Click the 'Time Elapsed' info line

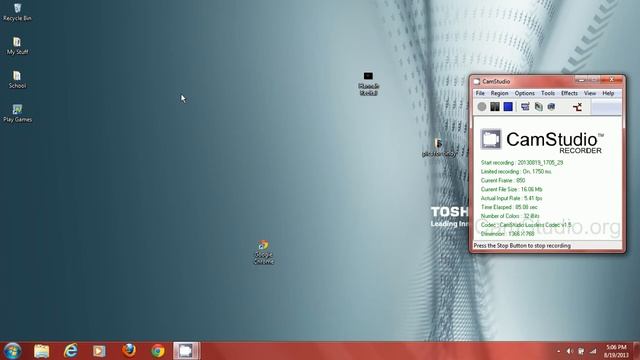[x=509, y=207]
